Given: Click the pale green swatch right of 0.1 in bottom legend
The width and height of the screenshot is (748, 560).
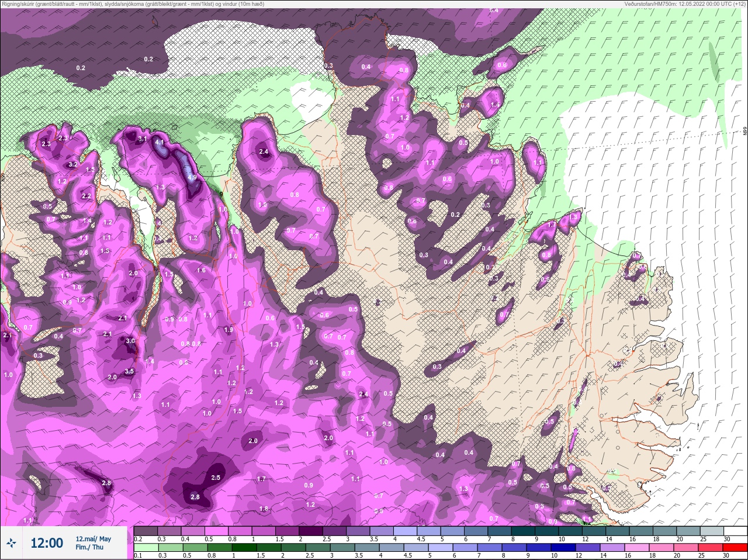Looking at the screenshot, I should 146,548.
